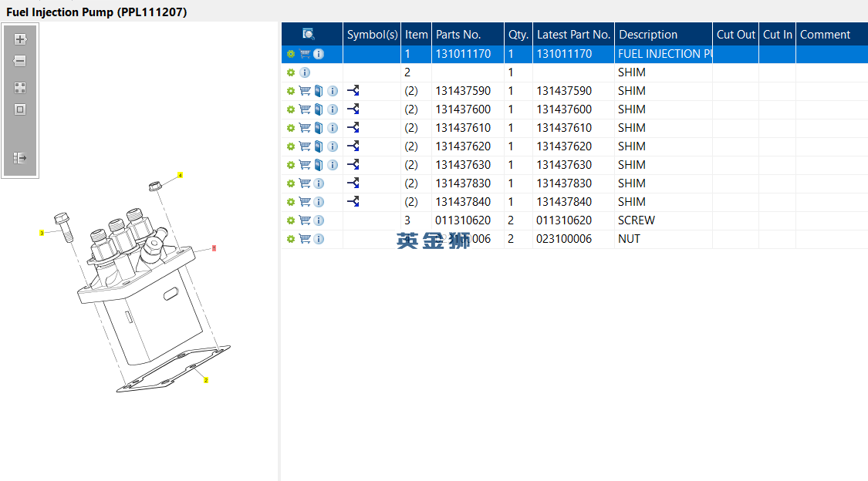Click the list export arrow icon
Screen dimensions: 868x481
[20, 158]
